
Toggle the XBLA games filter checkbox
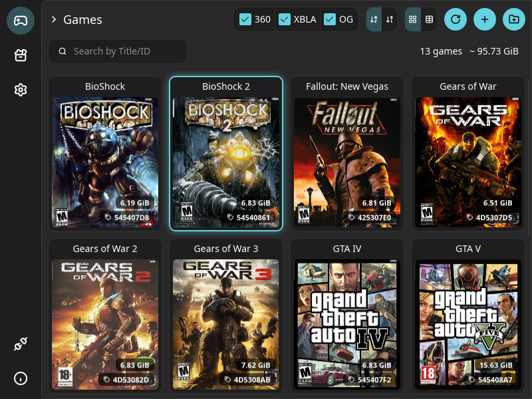point(285,19)
